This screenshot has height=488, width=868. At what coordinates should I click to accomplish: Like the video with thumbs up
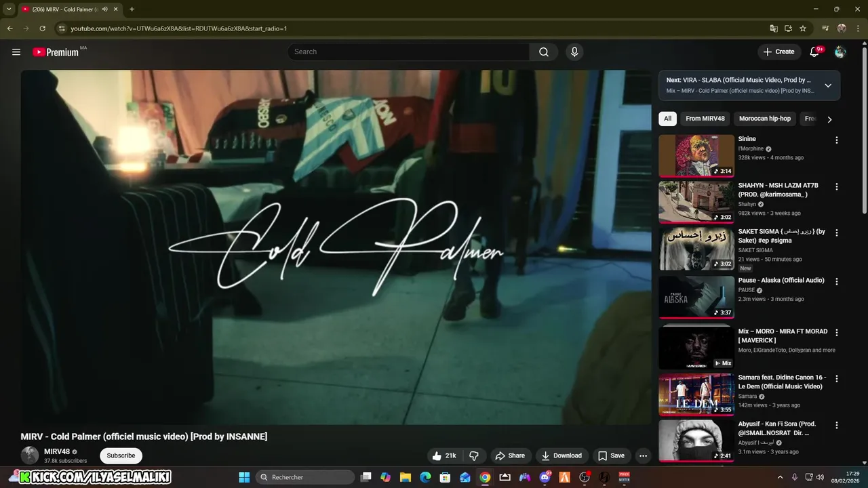pyautogui.click(x=445, y=455)
